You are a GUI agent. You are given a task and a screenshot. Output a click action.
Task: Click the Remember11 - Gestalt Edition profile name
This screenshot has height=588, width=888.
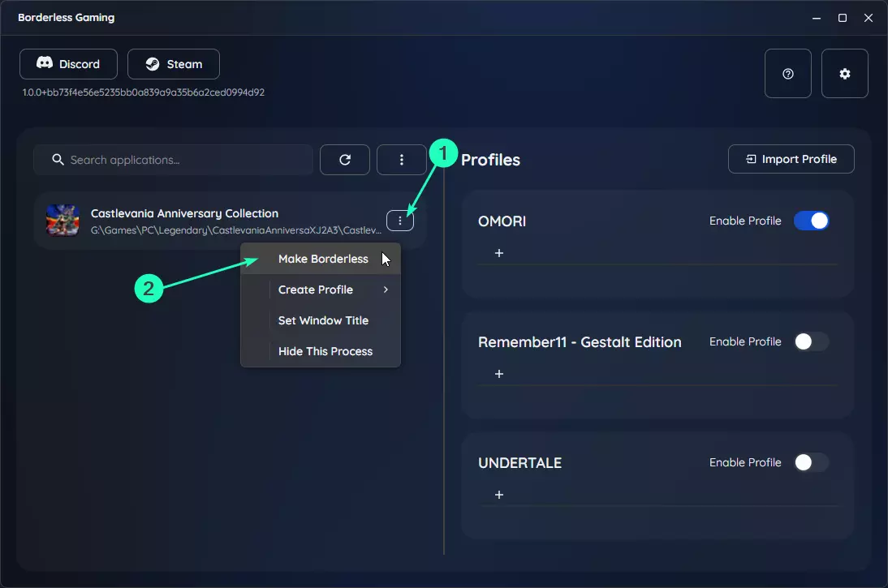tap(580, 342)
